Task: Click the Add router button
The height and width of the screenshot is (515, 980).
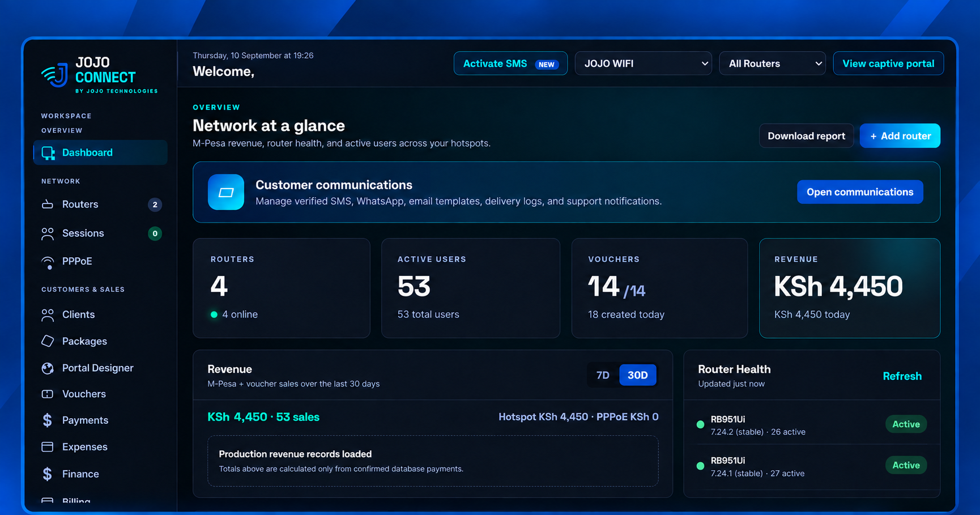Action: point(900,136)
